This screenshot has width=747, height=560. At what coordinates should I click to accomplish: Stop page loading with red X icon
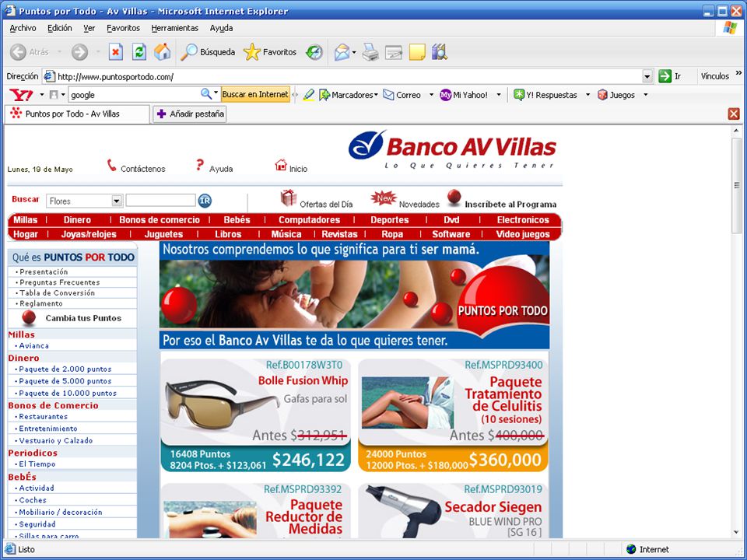click(x=116, y=52)
